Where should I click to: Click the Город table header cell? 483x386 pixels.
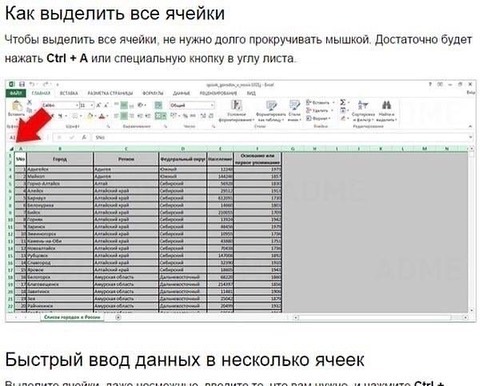tap(60, 159)
